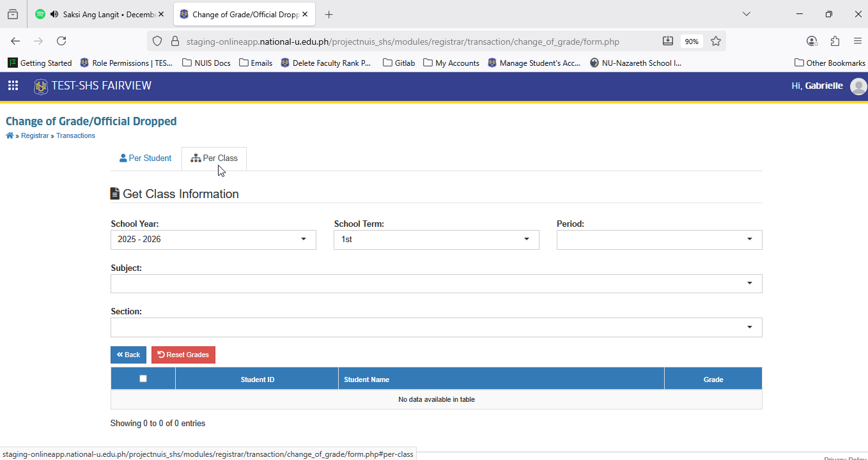The height and width of the screenshot is (460, 868).
Task: Click the home icon in breadcrumb
Action: click(10, 135)
